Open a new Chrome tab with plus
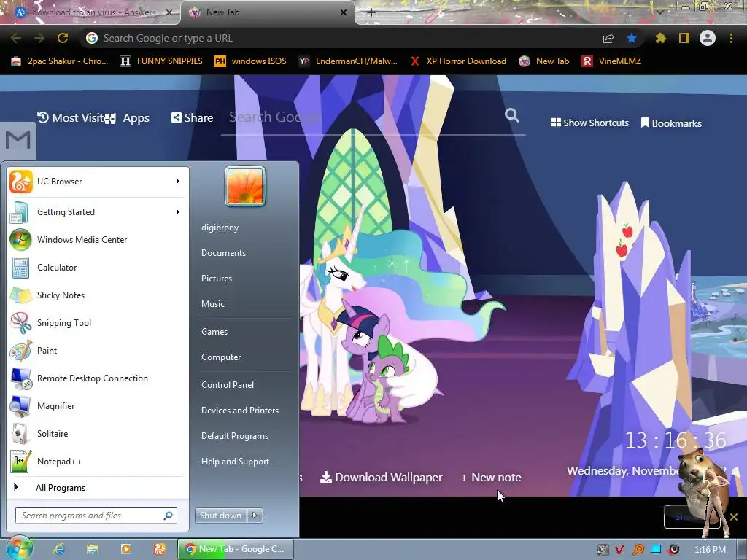 tap(371, 12)
